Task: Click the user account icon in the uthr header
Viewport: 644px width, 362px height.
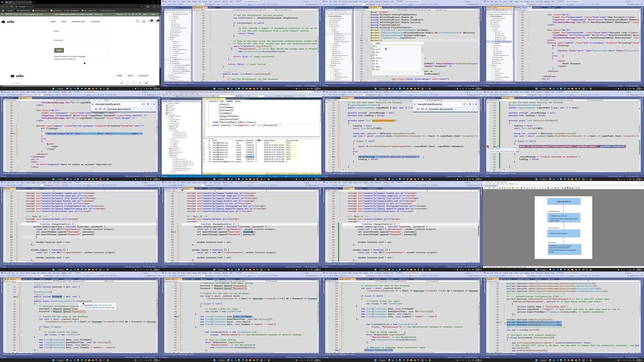Action: pos(144,21)
